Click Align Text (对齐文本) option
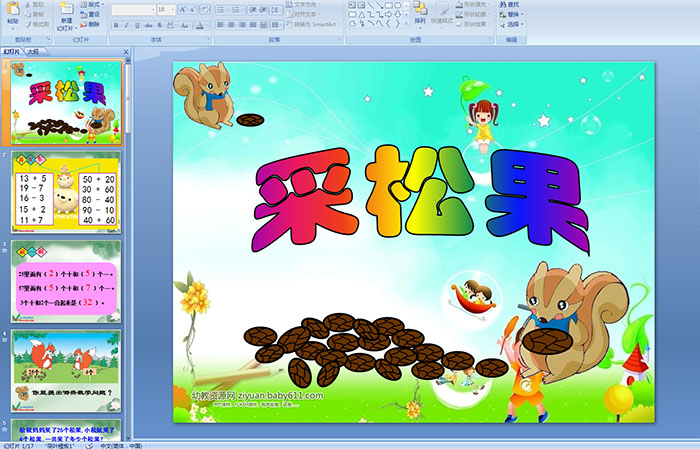This screenshot has width=700, height=449. tap(302, 14)
